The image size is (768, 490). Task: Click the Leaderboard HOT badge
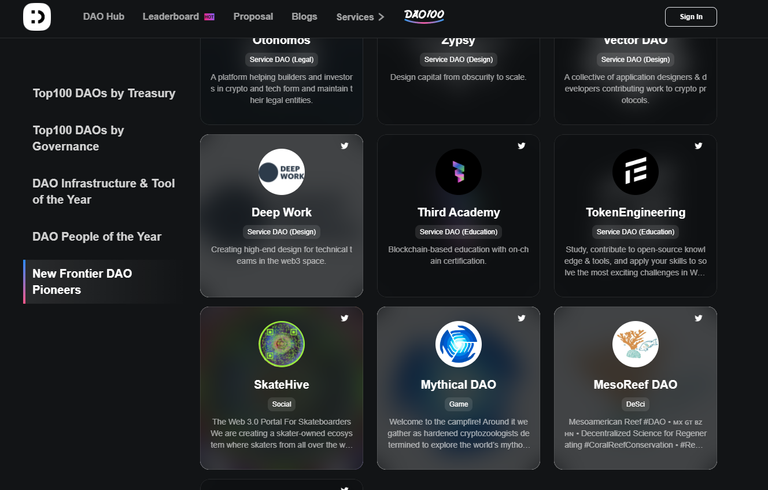point(209,17)
